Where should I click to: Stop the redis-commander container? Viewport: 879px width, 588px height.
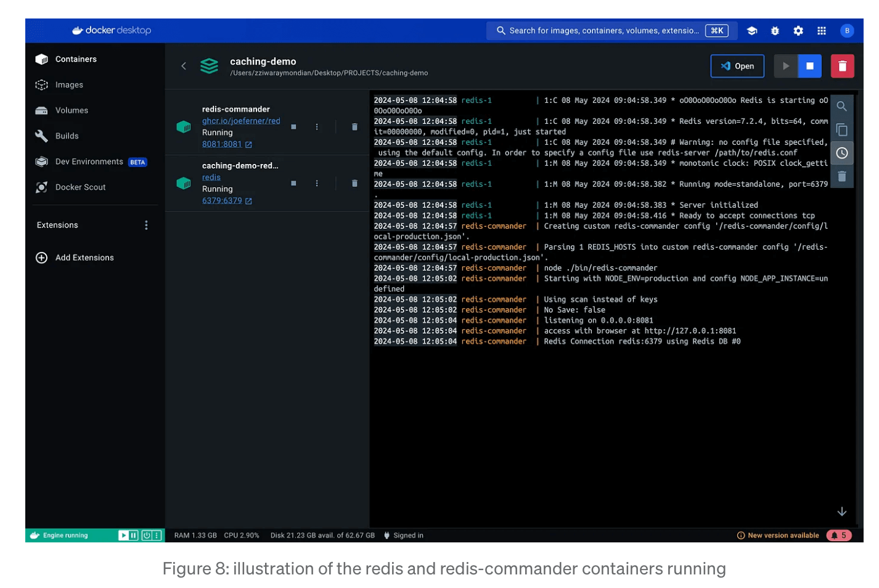[293, 127]
